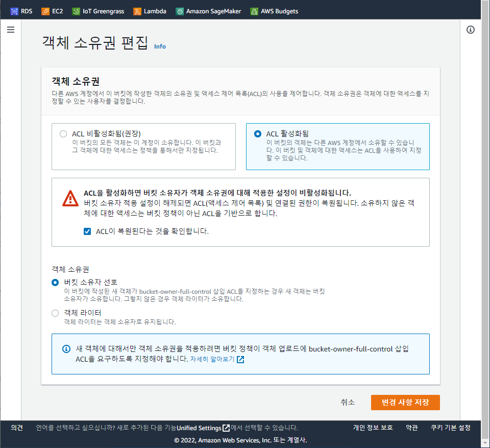Click the 변경 사항 저장 button
This screenshot has height=448, width=490.
[x=405, y=403]
